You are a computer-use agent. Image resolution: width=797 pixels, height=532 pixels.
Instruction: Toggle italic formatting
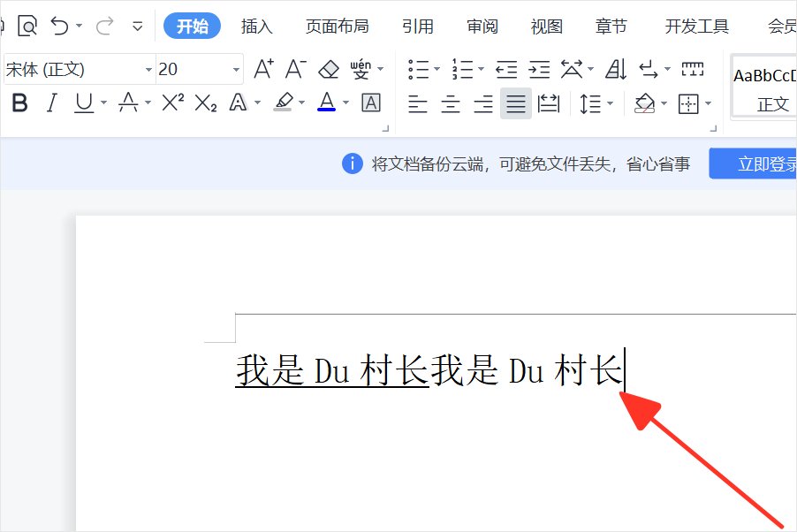[51, 103]
